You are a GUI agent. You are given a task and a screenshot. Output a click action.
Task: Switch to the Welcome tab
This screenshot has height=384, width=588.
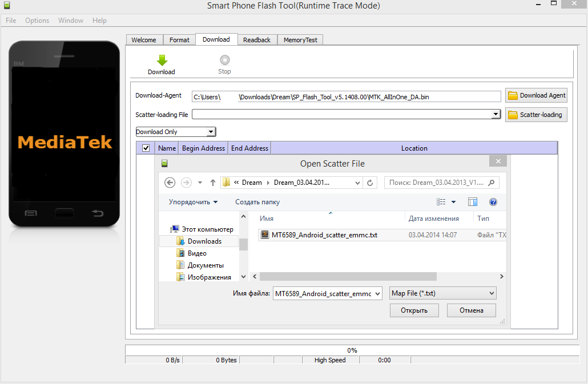pyautogui.click(x=144, y=40)
